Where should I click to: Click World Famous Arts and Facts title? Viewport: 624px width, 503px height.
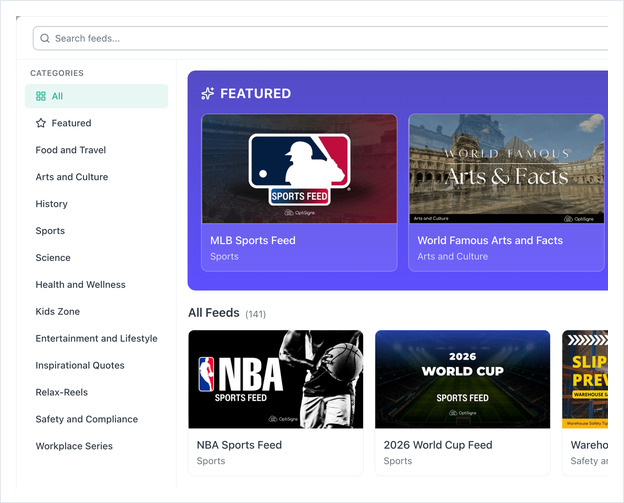coord(490,240)
